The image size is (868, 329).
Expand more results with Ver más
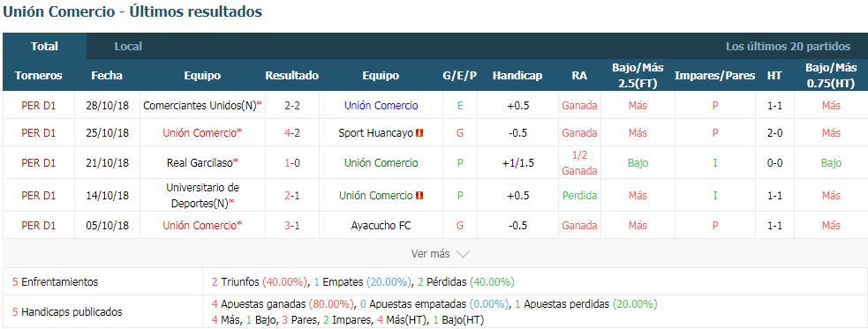[x=440, y=254]
